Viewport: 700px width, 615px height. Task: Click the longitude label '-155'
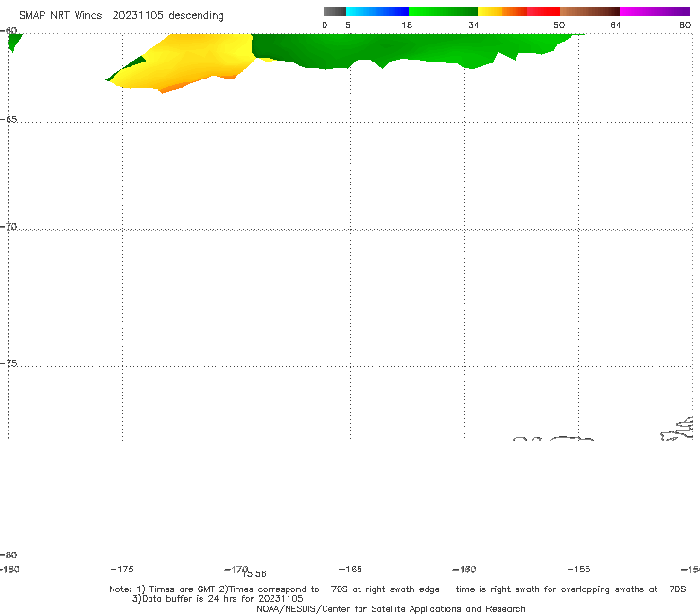(579, 569)
